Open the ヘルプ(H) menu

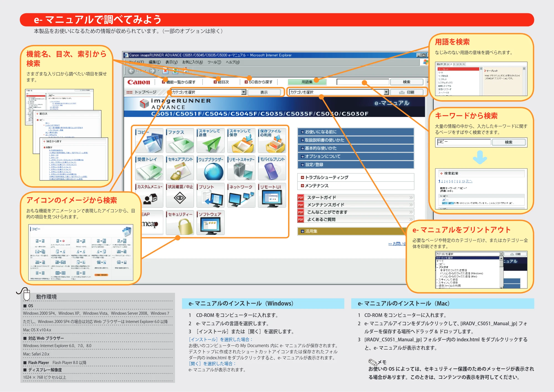233,62
